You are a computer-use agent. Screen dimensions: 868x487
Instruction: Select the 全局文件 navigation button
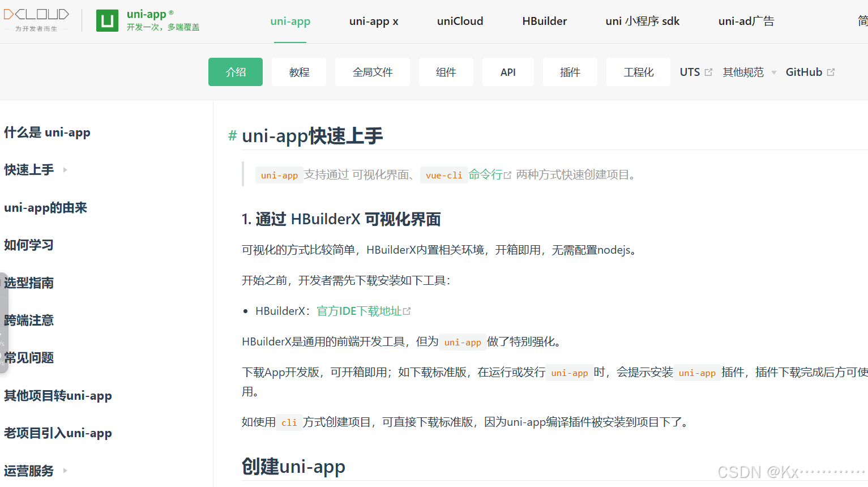pos(373,72)
